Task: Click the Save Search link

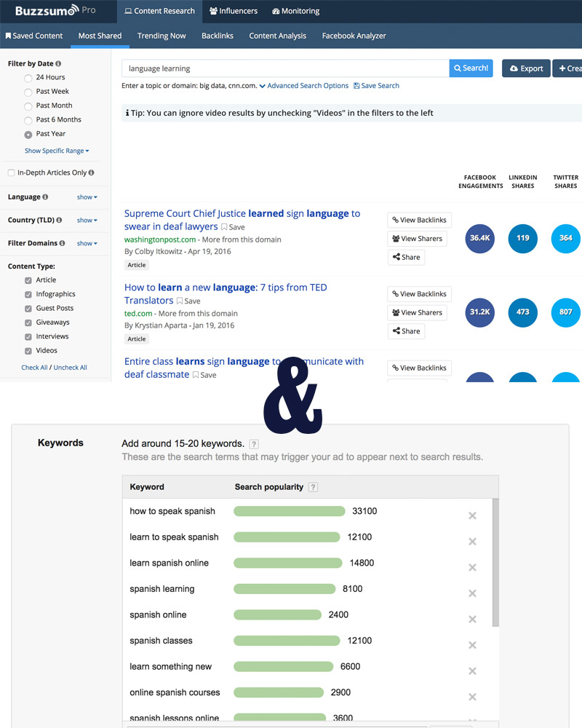Action: pos(376,86)
